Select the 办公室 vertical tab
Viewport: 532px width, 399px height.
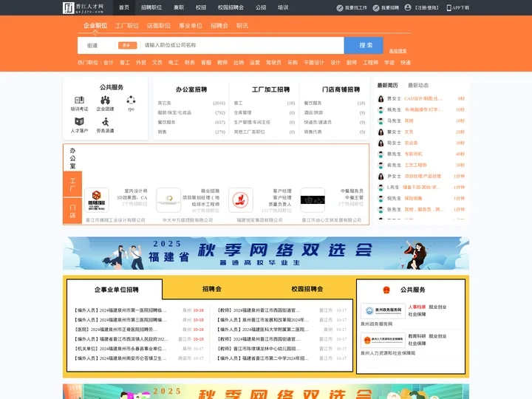[x=72, y=158]
